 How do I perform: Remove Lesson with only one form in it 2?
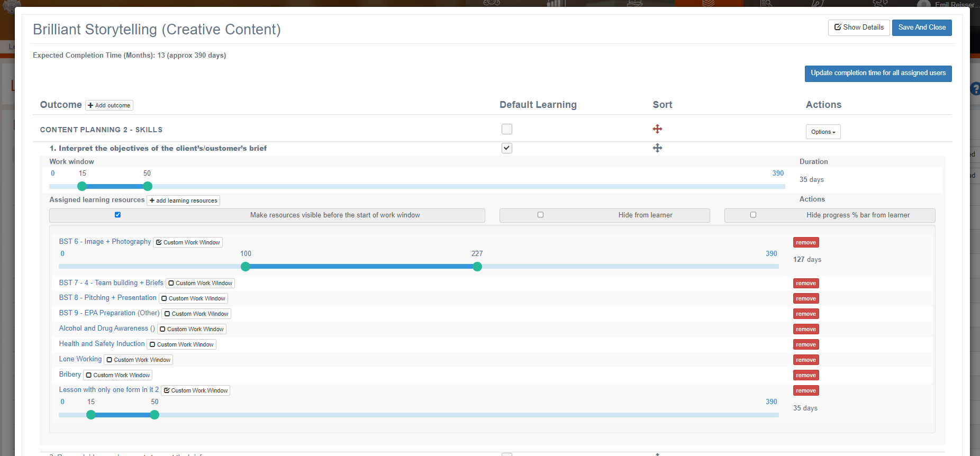(806, 390)
